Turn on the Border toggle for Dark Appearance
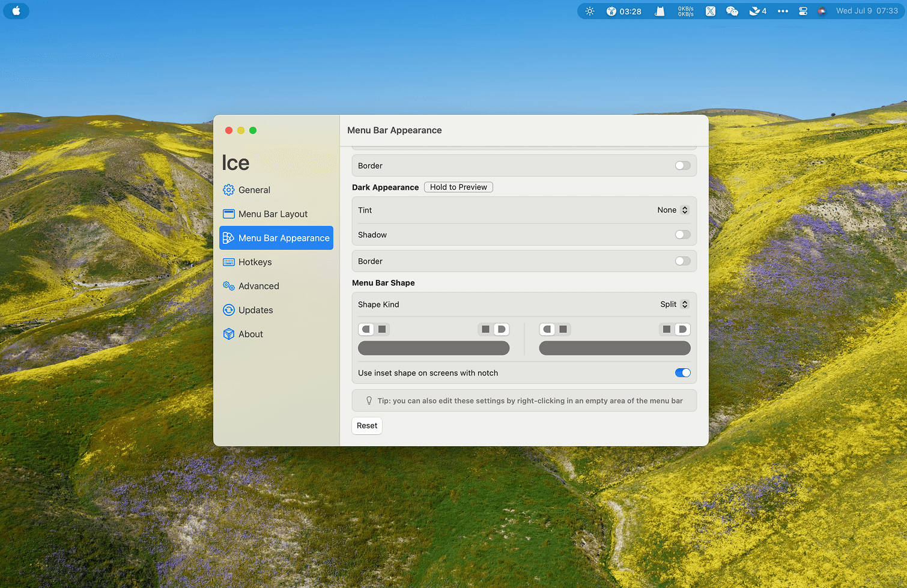Viewport: 907px width, 588px height. 682,261
